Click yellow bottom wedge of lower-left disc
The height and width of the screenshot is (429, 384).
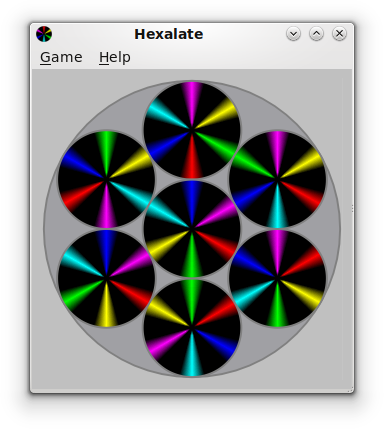[106, 308]
